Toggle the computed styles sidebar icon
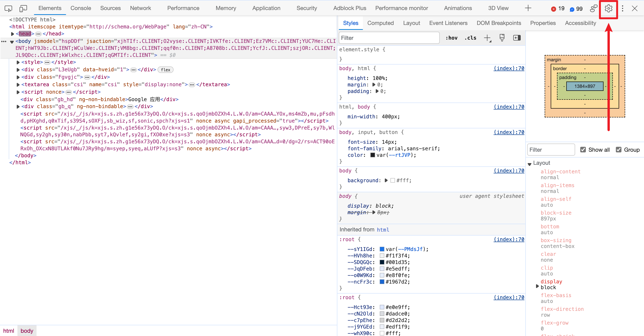Viewport: 644px width, 336px height. 517,38
